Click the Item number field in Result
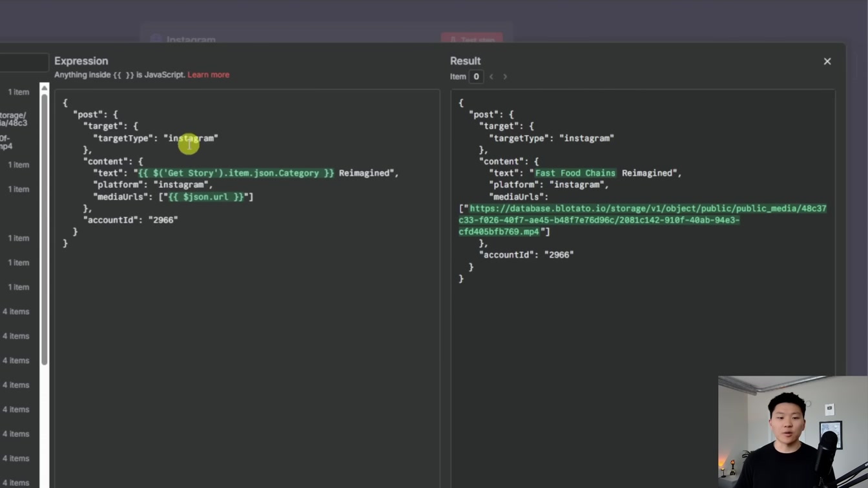Screen dimensions: 868x488 [x=476, y=77]
